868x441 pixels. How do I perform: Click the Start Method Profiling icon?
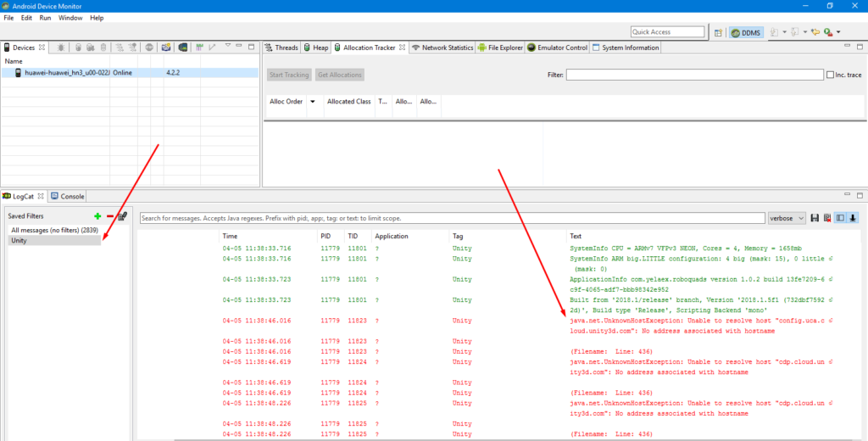132,47
